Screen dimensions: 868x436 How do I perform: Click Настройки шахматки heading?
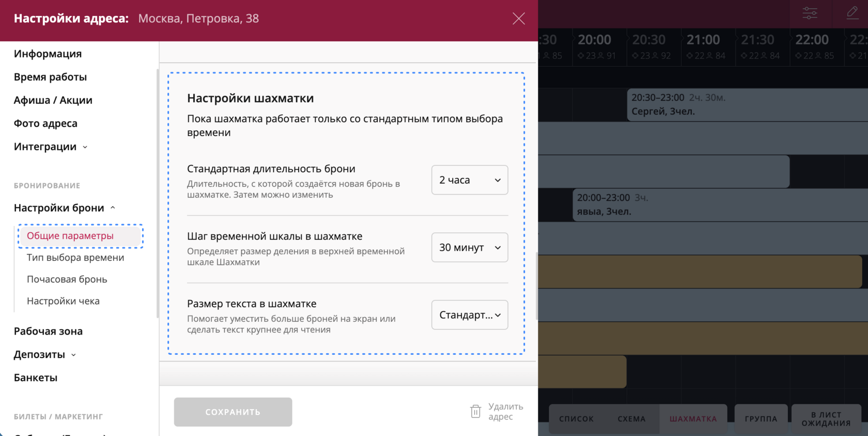coord(250,98)
